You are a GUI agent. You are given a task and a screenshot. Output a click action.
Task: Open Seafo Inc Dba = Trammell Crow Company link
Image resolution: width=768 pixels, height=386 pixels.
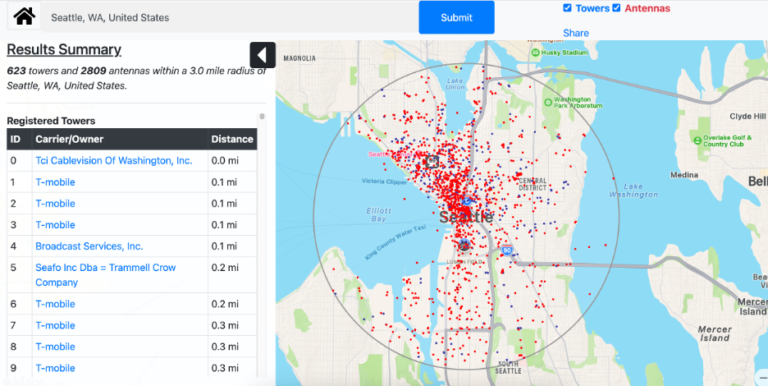[x=105, y=275]
